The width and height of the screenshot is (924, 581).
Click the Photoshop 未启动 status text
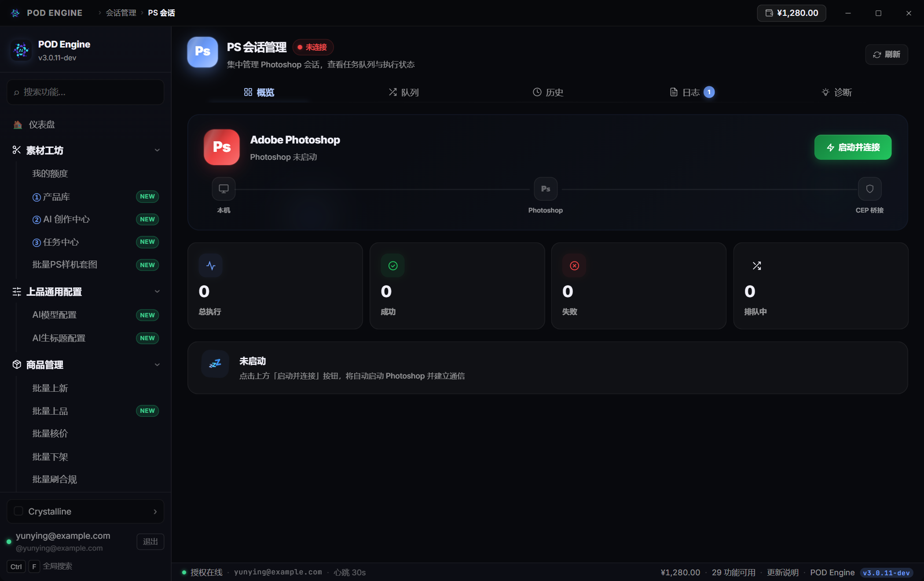(x=283, y=157)
